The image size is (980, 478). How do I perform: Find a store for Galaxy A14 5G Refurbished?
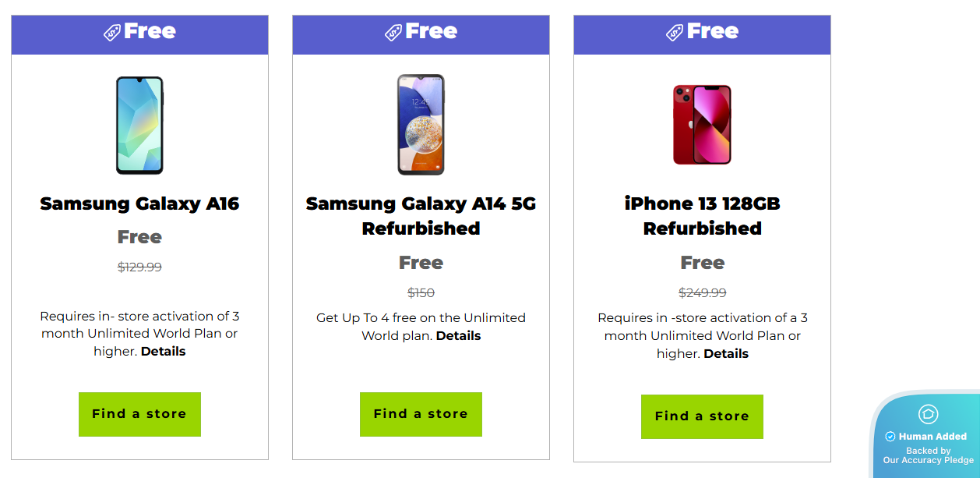(421, 414)
